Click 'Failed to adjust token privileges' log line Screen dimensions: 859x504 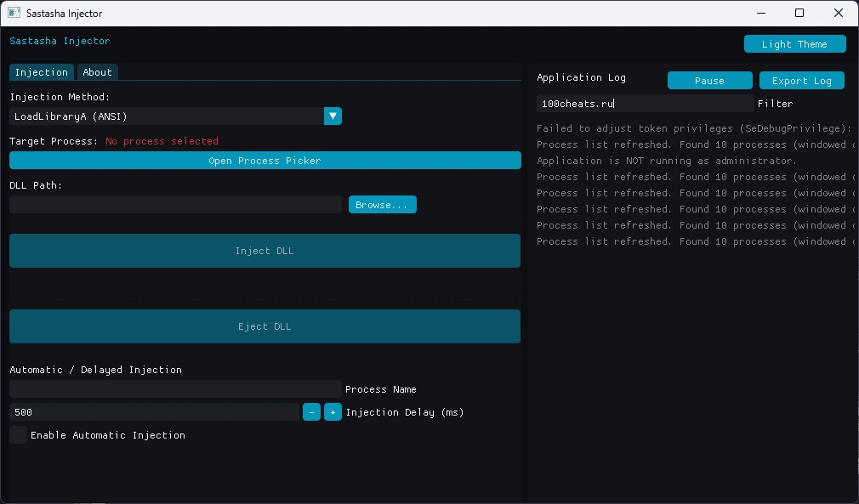click(694, 128)
